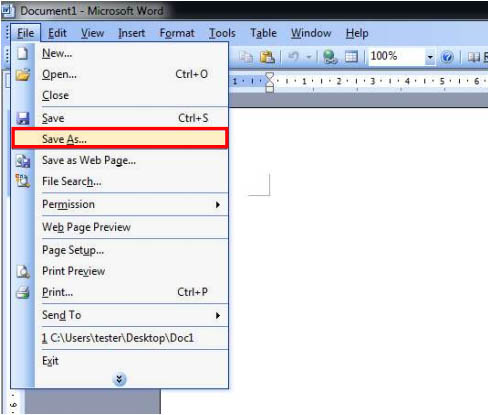Click the Open folder icon in menu
The height and width of the screenshot is (415, 489).
click(23, 74)
